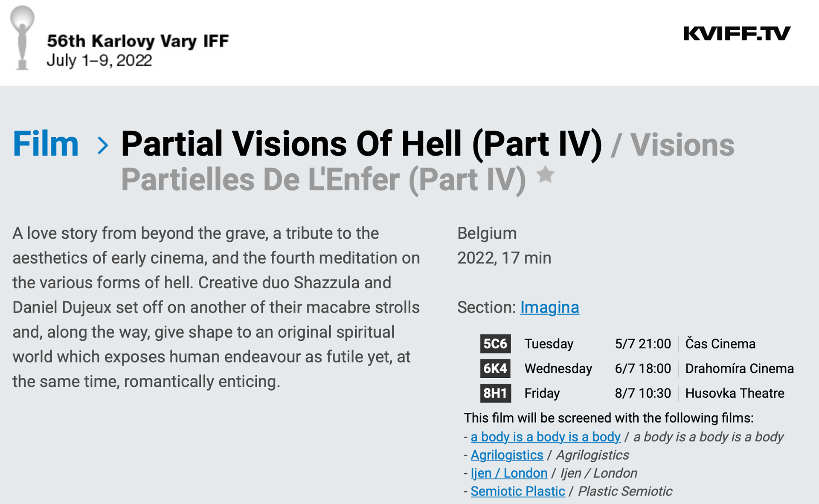Click the Čas Cinema venue for Tuesday
Image resolution: width=819 pixels, height=504 pixels.
(x=720, y=344)
